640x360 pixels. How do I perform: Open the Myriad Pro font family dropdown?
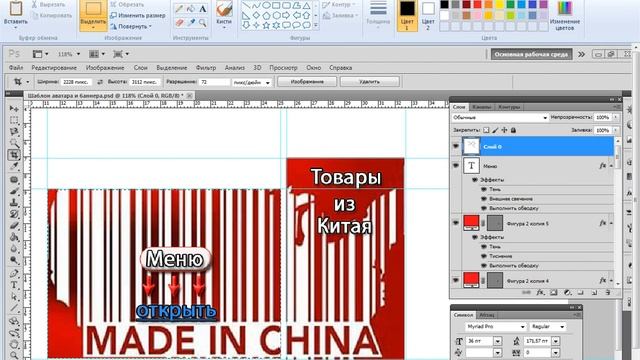point(496,327)
